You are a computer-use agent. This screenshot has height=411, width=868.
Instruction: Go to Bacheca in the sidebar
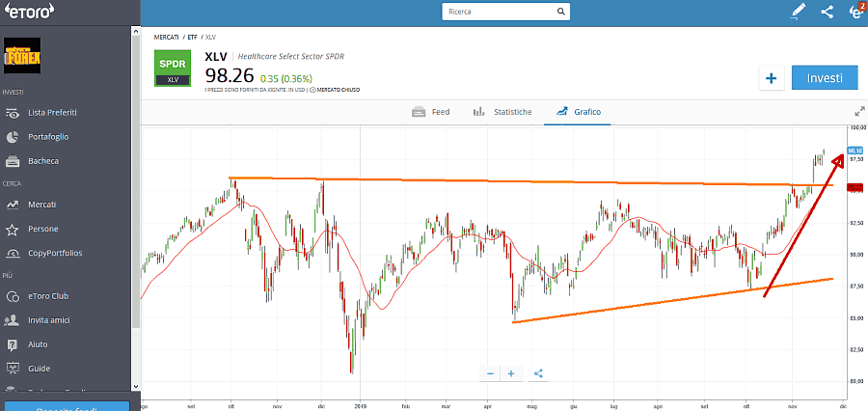43,161
